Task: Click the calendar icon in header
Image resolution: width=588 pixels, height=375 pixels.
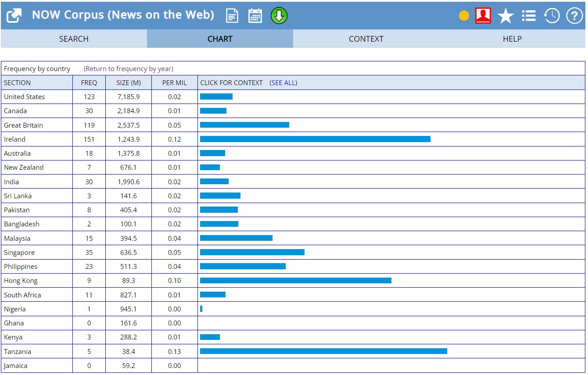Action: (255, 16)
